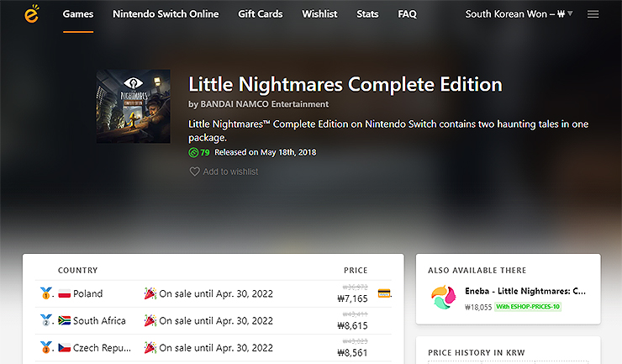Click the 'PRICE HISTORY IN KRW' heading
Image resolution: width=622 pixels, height=364 pixels.
click(x=476, y=352)
